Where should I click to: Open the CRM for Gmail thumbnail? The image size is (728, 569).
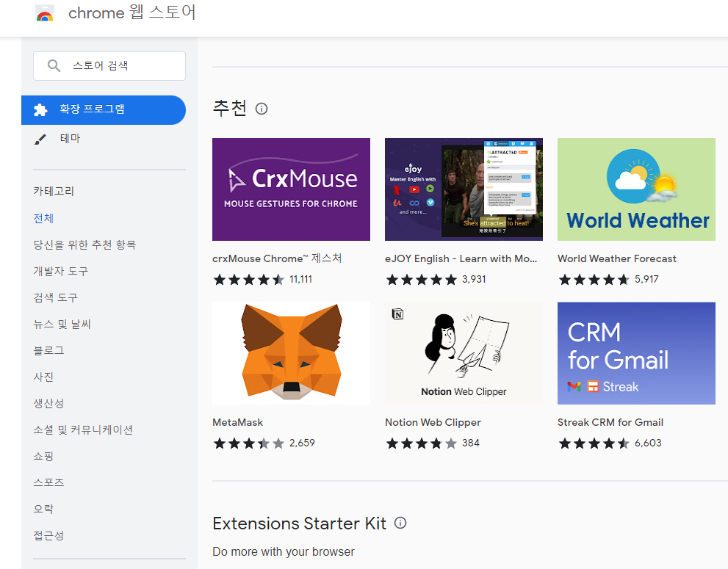[636, 353]
